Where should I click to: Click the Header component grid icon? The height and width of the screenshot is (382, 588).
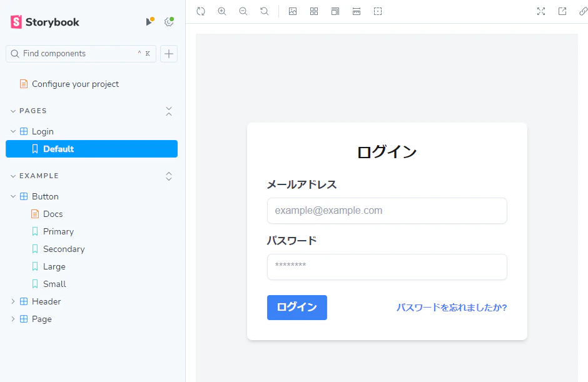[24, 301]
